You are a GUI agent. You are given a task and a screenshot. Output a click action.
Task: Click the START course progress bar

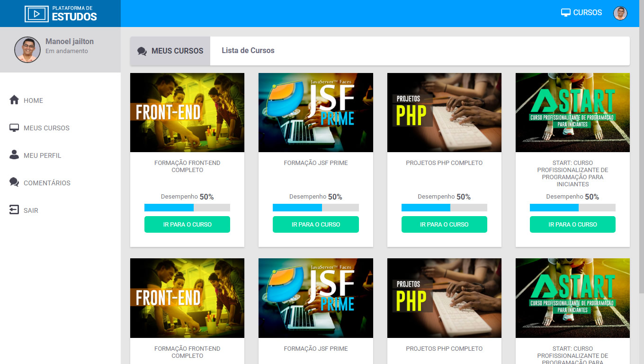click(572, 208)
